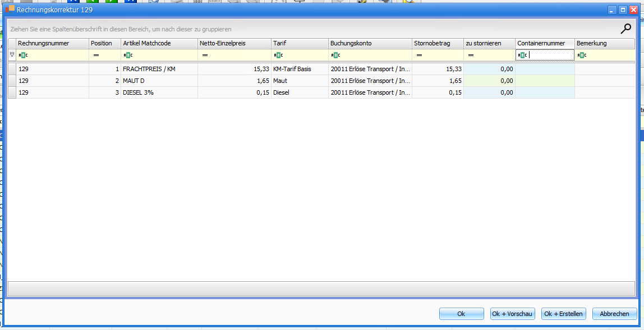Open equals filter operator for Position column
Image resolution: width=644 pixels, height=330 pixels.
coord(95,55)
